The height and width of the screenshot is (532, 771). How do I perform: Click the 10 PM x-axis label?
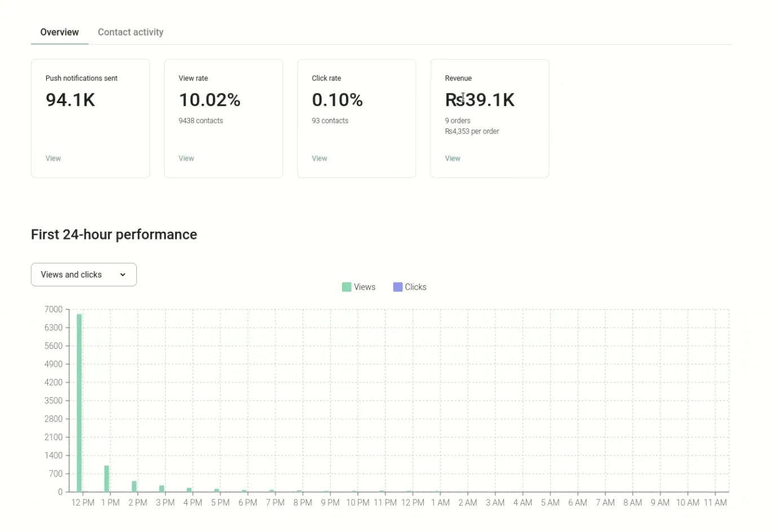click(358, 502)
